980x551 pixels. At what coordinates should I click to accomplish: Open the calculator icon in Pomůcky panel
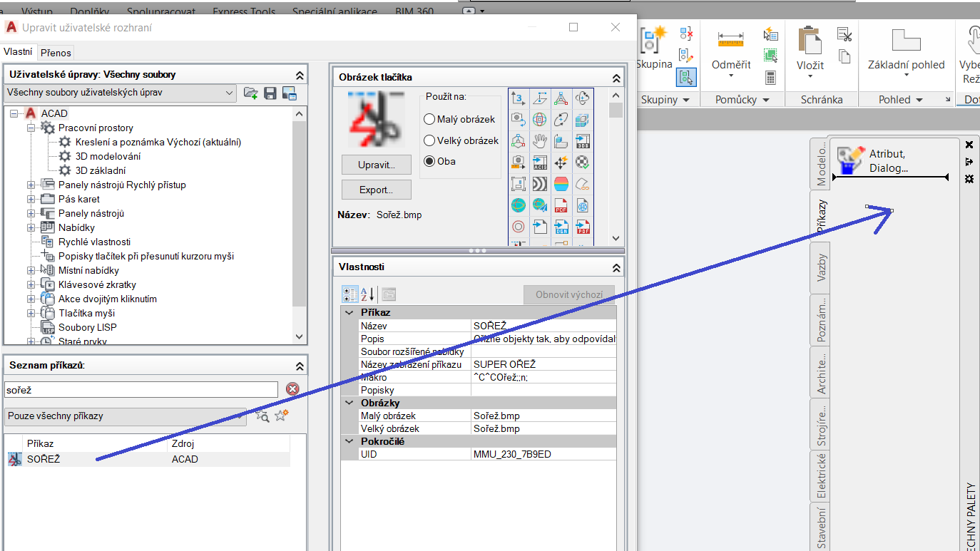tap(770, 77)
